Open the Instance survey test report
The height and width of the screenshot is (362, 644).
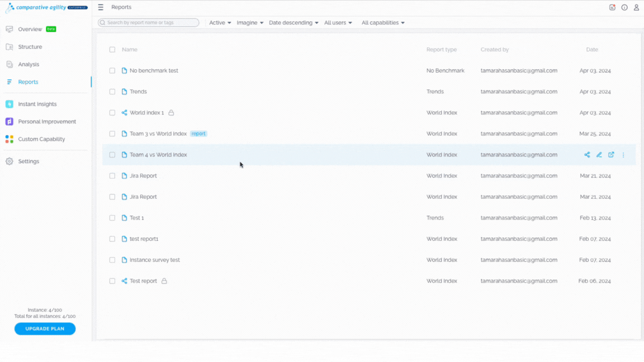click(x=155, y=260)
